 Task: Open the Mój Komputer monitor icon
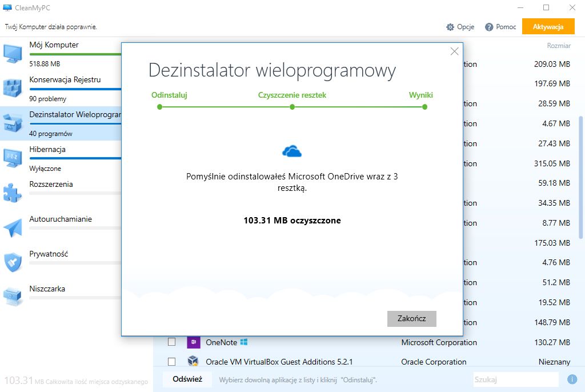pyautogui.click(x=13, y=54)
